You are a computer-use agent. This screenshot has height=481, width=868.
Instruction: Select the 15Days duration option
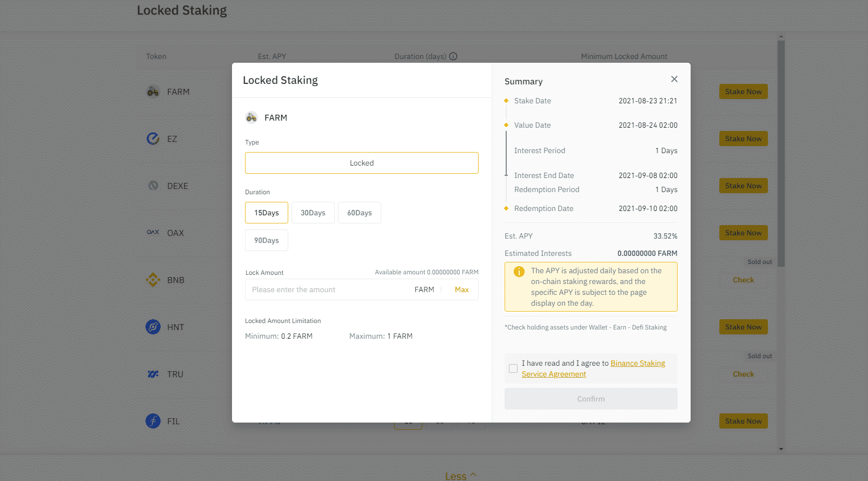[x=267, y=213]
